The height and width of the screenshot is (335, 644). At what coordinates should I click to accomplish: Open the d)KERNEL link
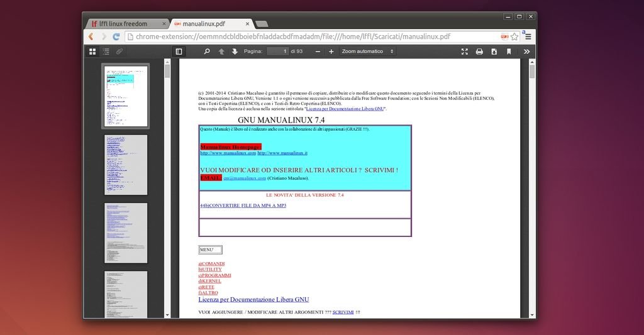(x=210, y=281)
